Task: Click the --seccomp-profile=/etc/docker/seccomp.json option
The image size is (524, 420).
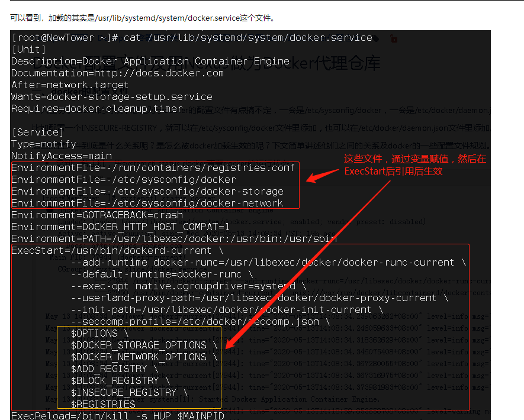Action: 166,321
